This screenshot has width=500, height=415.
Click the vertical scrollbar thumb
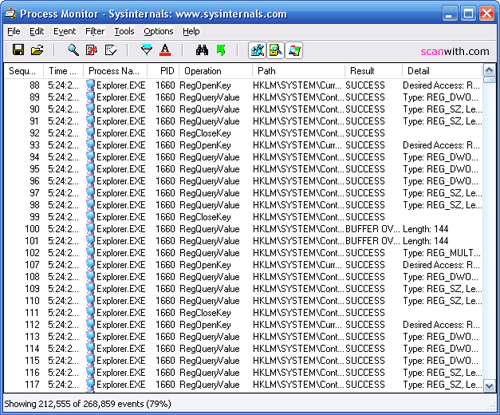[x=489, y=80]
